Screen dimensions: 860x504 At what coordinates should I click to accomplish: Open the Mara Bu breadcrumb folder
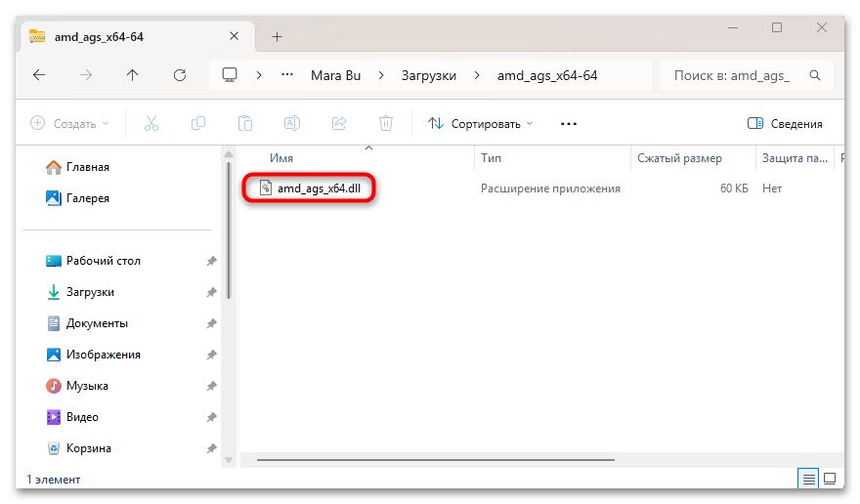click(x=335, y=75)
